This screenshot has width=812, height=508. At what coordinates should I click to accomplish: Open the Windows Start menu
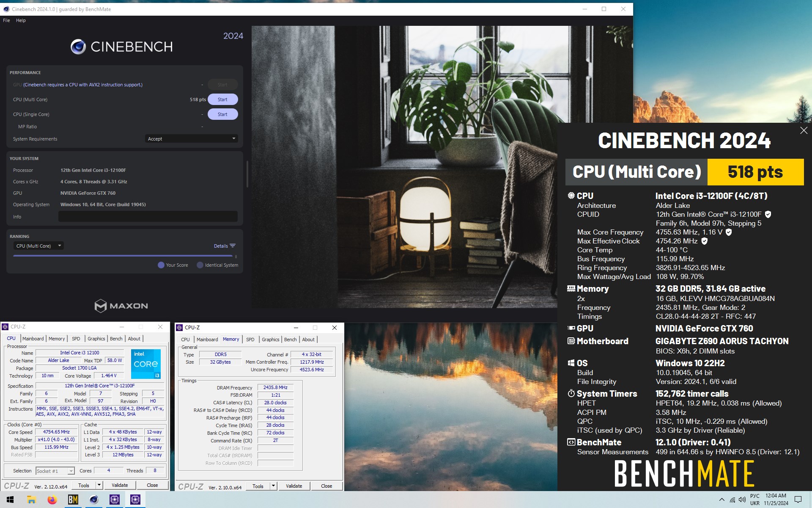tap(10, 500)
